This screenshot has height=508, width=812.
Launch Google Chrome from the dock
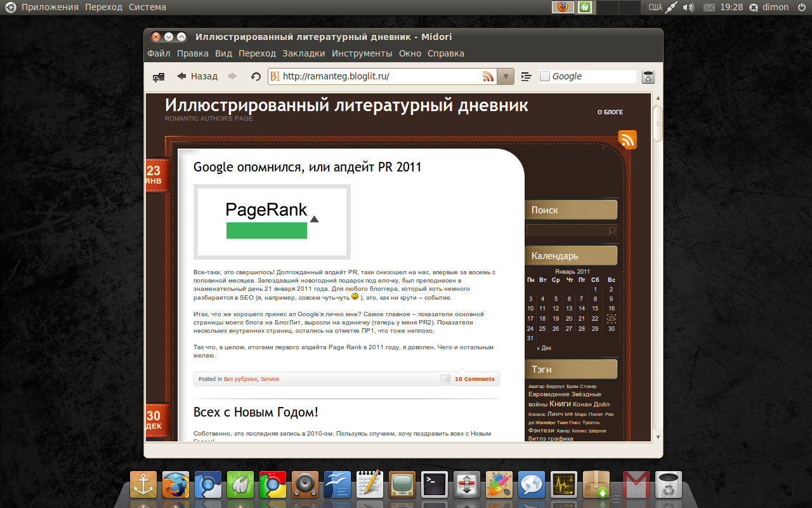tap(273, 485)
